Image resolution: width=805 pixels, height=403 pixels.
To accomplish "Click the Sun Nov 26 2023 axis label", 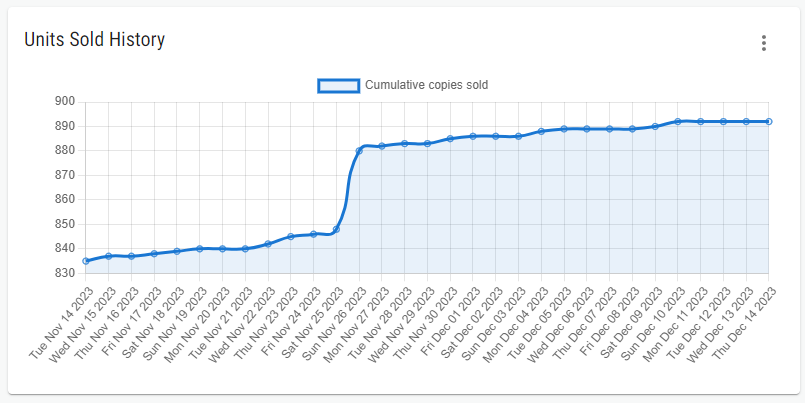I will tap(335, 323).
